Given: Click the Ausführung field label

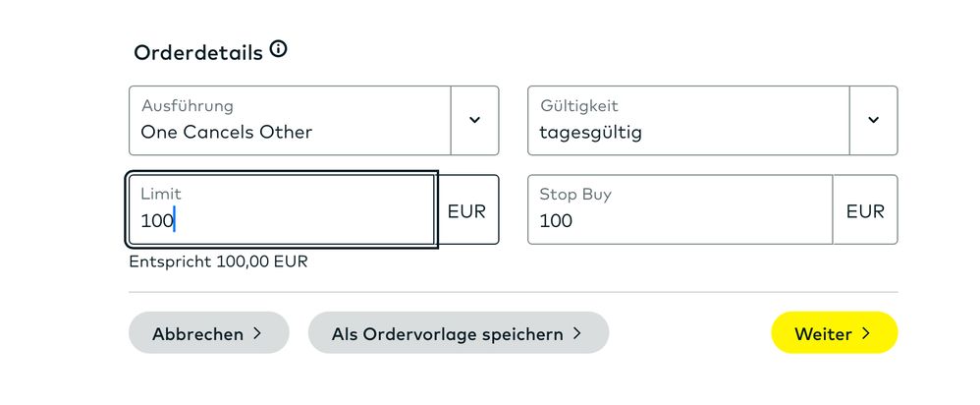Looking at the screenshot, I should (188, 105).
